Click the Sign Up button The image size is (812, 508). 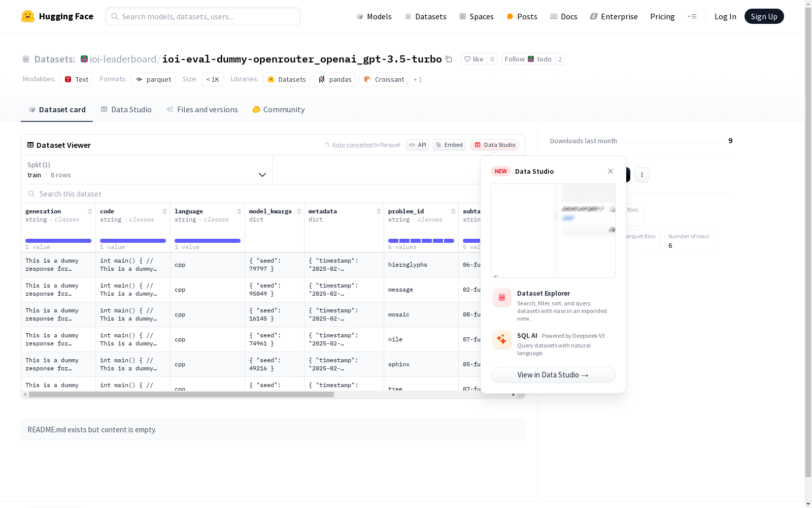[x=764, y=16]
